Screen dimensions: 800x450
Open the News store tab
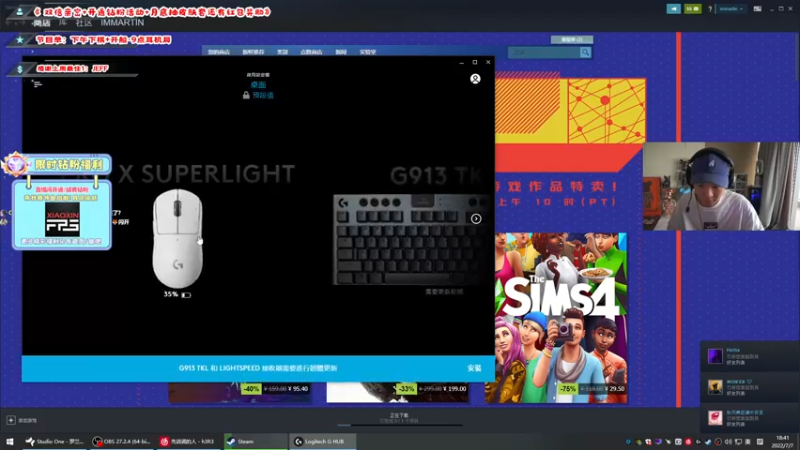[x=341, y=52]
